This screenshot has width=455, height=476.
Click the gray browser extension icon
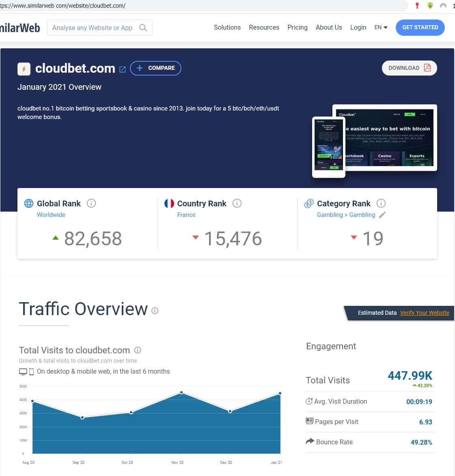click(x=443, y=5)
